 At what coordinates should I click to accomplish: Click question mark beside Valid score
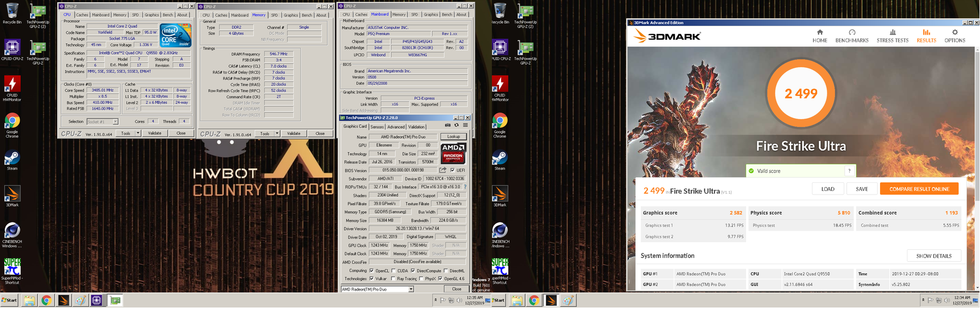[x=849, y=171]
